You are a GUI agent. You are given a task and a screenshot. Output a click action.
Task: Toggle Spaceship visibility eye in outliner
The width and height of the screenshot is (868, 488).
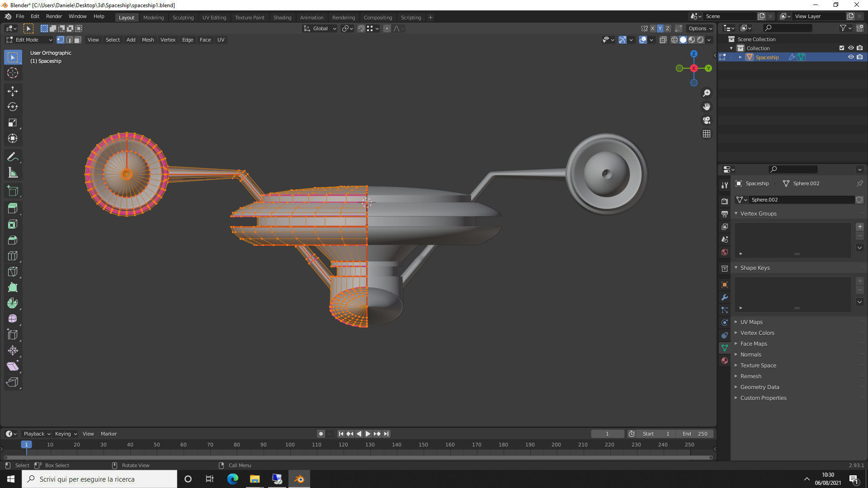point(851,57)
